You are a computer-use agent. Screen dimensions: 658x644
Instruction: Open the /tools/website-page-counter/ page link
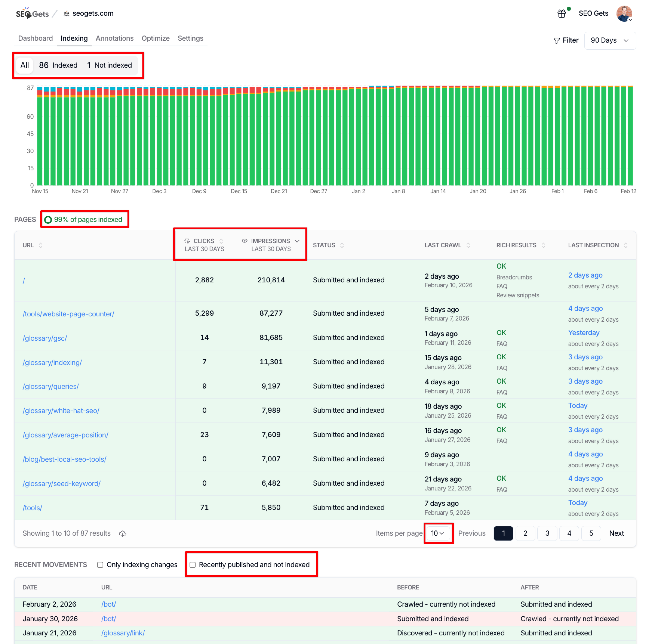click(x=68, y=314)
